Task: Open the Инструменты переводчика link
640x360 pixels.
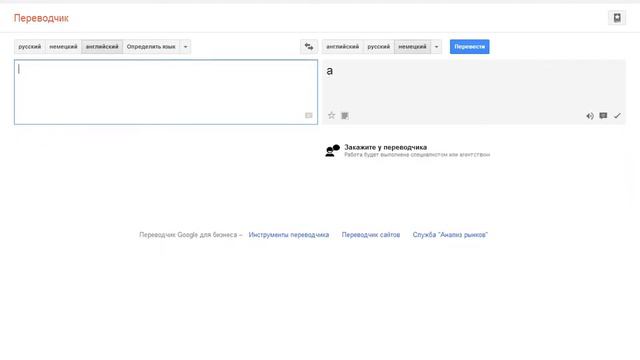Action: 289,235
